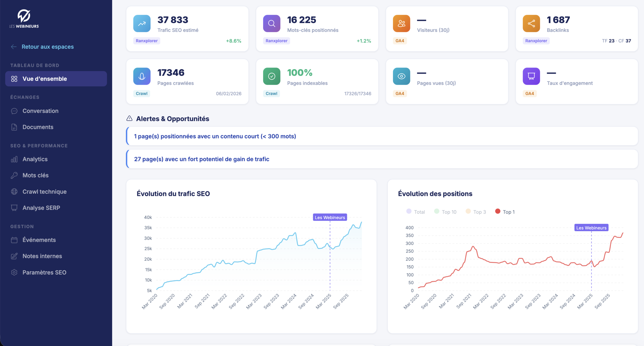The width and height of the screenshot is (644, 346).
Task: Click the Backlinks share icon
Action: 531,23
